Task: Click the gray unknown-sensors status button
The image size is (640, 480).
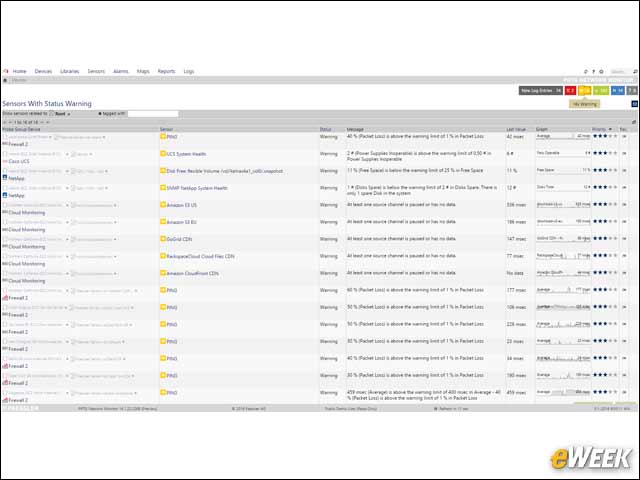Action: pos(632,90)
